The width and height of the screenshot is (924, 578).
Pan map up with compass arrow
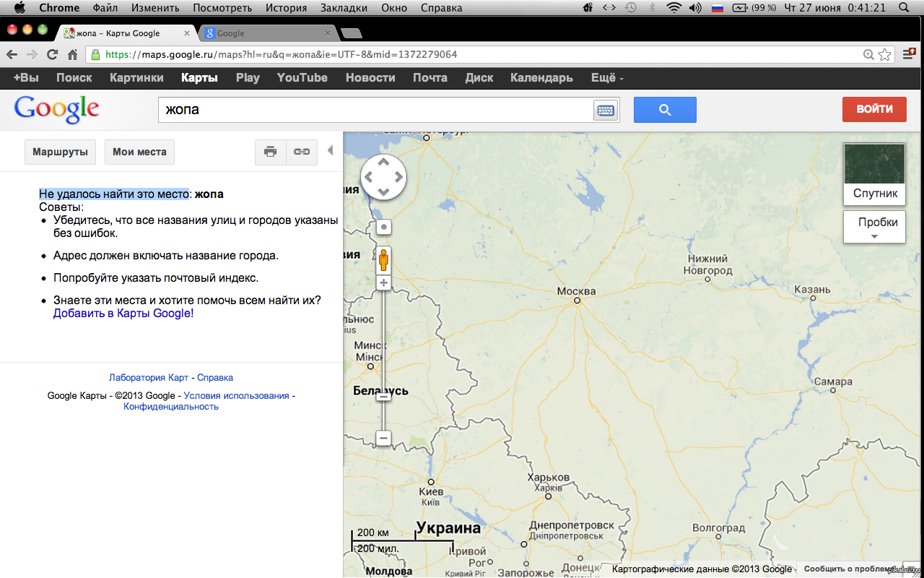pos(383,162)
